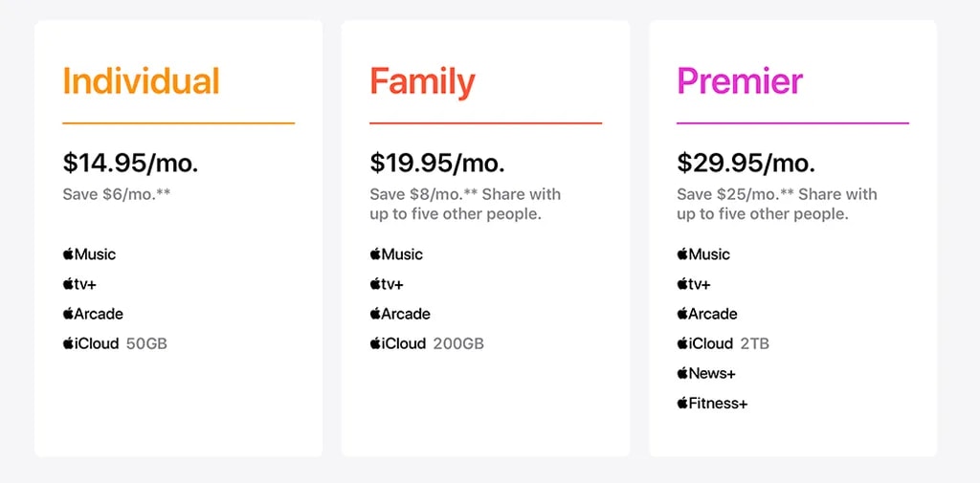The image size is (980, 483).
Task: Click Apple Fitness+ logo in Premier plan
Action: pyautogui.click(x=712, y=403)
